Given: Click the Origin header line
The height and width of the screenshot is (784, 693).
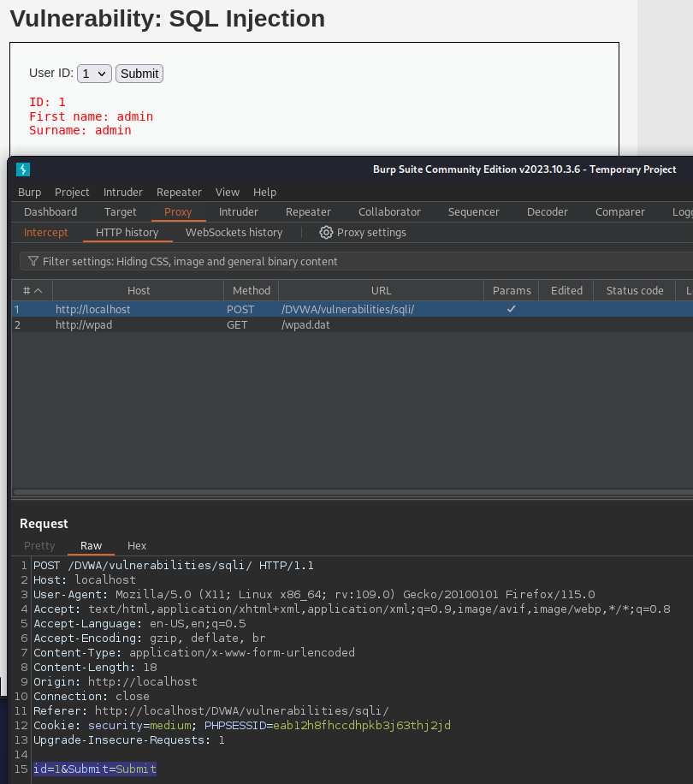Looking at the screenshot, I should (x=115, y=682).
